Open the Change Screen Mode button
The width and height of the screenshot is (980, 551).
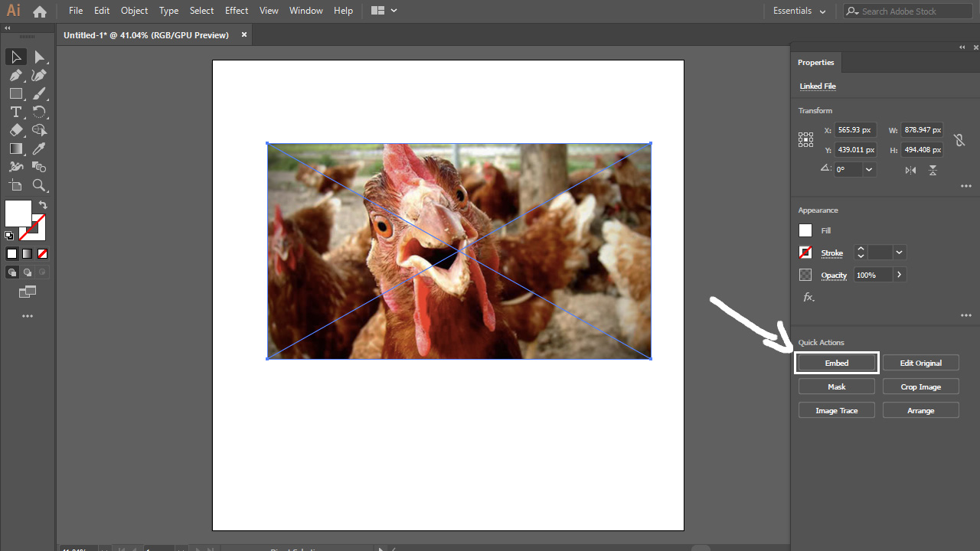28,292
